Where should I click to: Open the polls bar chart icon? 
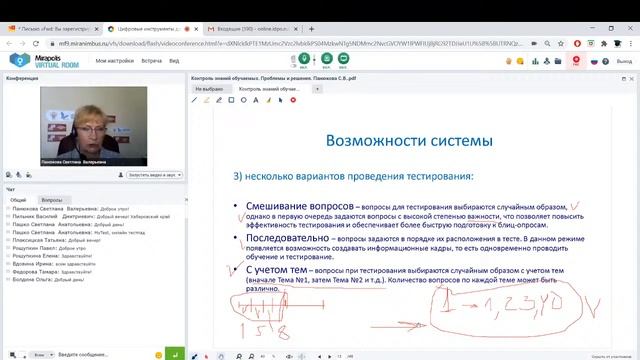[535, 61]
